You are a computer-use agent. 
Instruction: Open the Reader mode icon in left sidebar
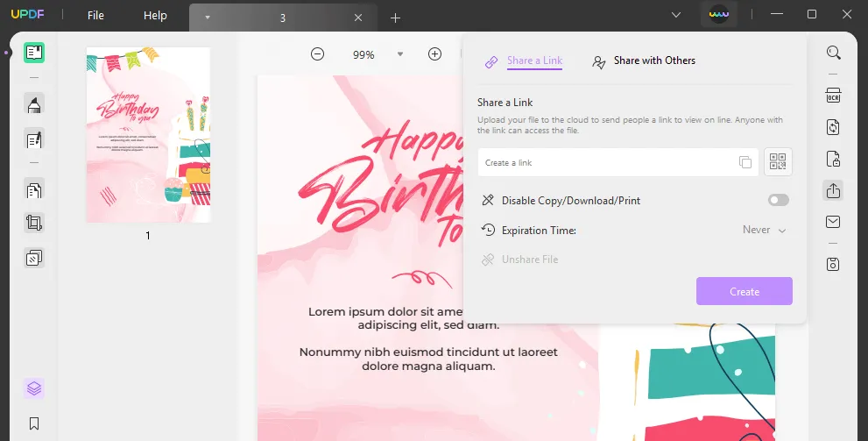point(34,53)
